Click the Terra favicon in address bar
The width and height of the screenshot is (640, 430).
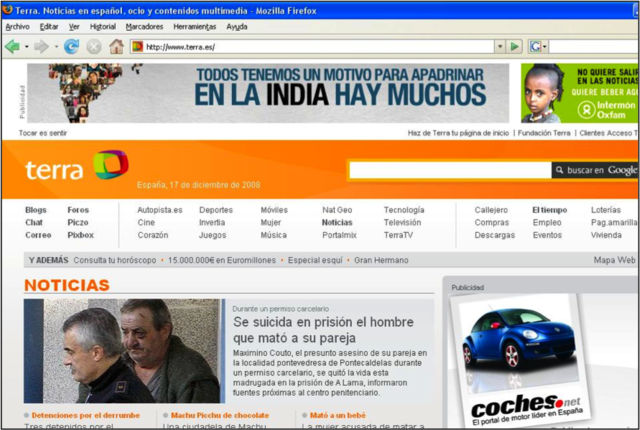[138, 47]
